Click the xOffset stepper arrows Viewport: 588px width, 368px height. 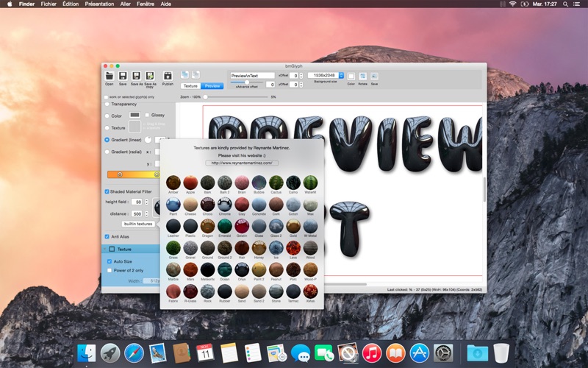301,76
